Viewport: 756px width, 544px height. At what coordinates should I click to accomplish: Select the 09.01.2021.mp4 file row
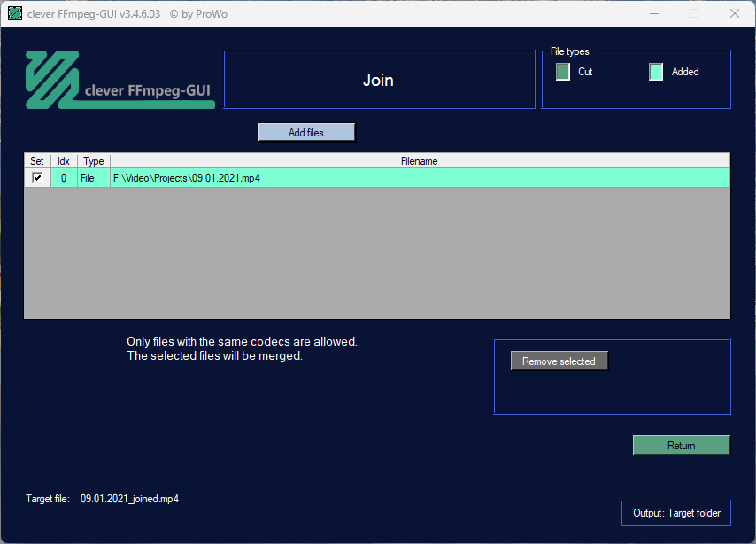(x=377, y=177)
